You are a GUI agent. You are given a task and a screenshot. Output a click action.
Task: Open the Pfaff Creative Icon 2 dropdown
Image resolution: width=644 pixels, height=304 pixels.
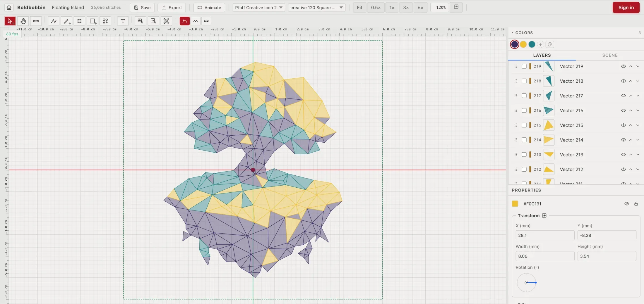[259, 8]
